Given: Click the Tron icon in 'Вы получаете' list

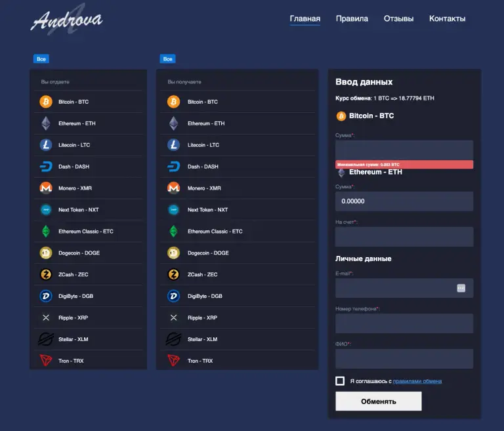Looking at the screenshot, I should click(x=173, y=361).
